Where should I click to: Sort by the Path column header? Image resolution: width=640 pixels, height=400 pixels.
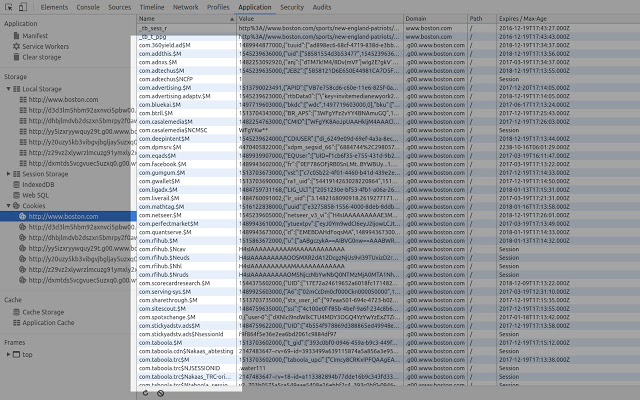(482, 19)
